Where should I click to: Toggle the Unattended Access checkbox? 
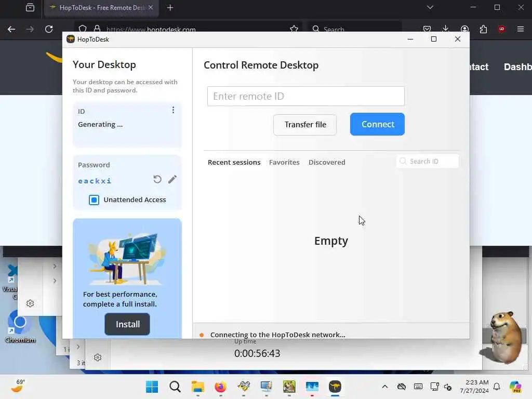click(x=94, y=200)
